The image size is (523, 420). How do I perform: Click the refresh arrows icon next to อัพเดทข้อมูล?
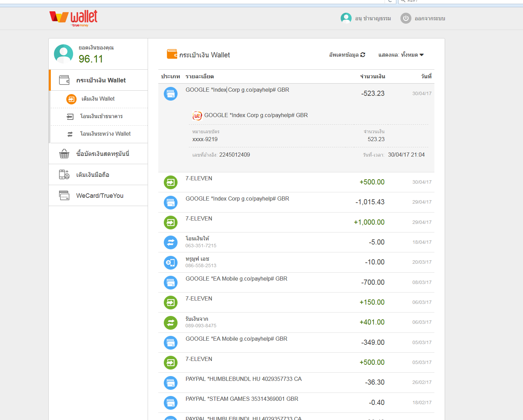tap(363, 55)
